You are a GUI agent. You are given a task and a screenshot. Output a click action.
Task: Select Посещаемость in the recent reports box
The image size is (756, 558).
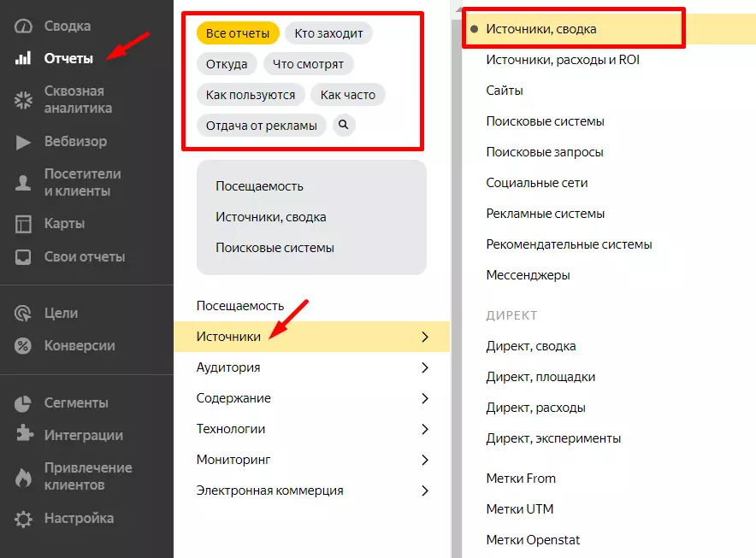point(259,186)
